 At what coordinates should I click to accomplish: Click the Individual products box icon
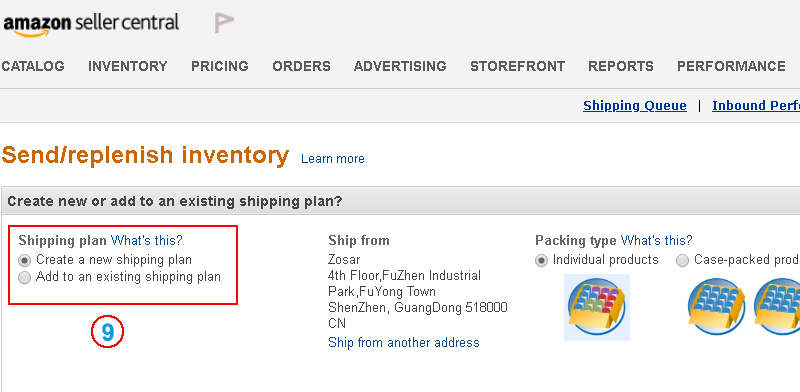pos(596,307)
